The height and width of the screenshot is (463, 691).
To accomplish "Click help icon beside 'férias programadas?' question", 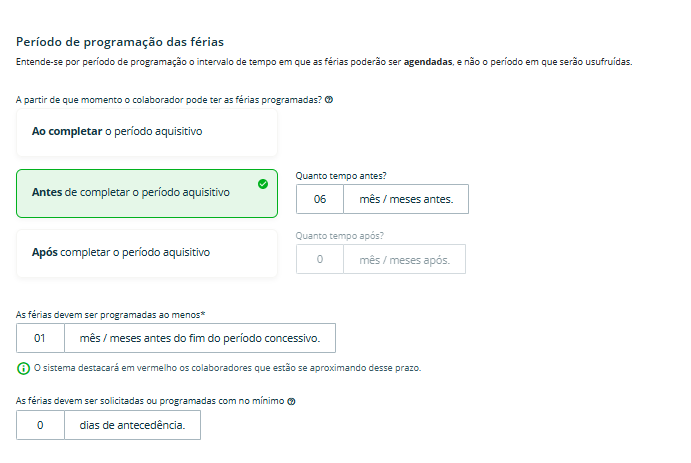I will tap(329, 100).
